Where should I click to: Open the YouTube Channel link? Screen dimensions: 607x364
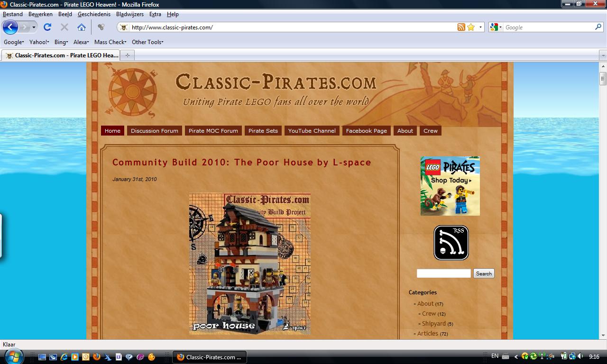(x=312, y=131)
